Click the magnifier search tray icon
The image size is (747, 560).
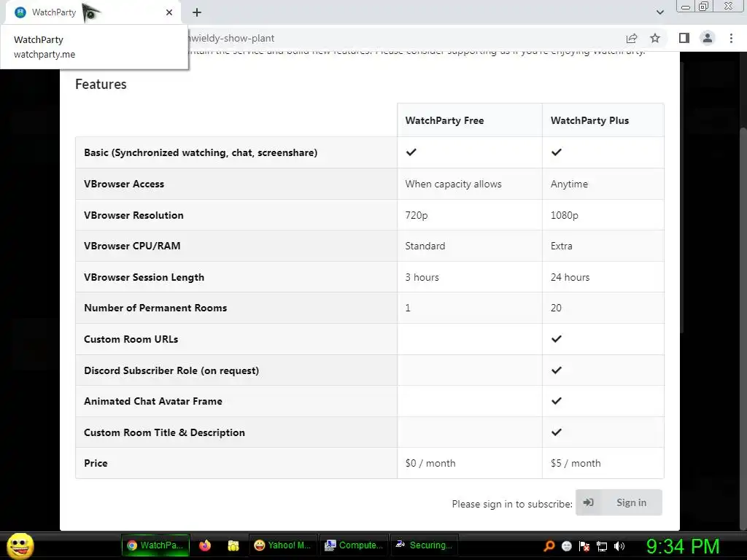pyautogui.click(x=549, y=545)
